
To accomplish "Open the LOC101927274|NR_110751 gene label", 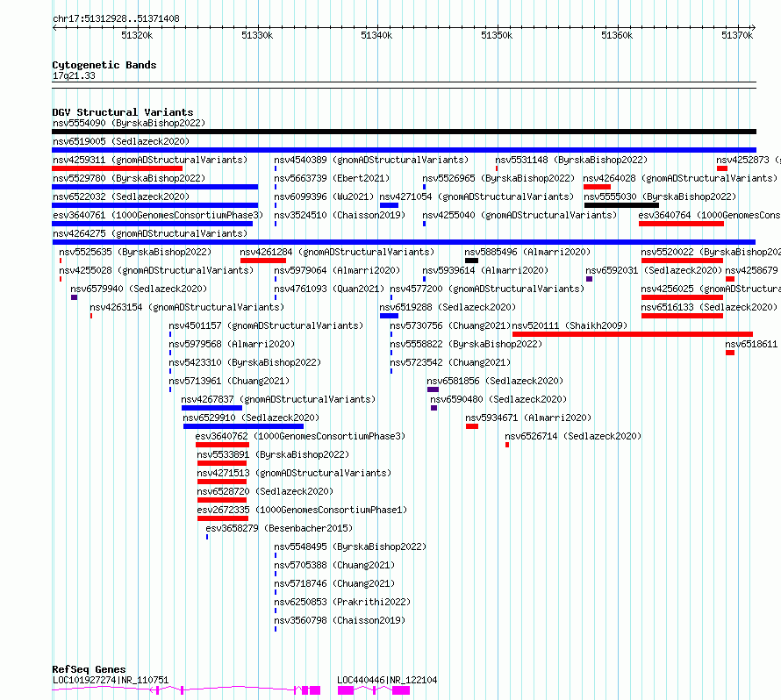I will (x=111, y=680).
